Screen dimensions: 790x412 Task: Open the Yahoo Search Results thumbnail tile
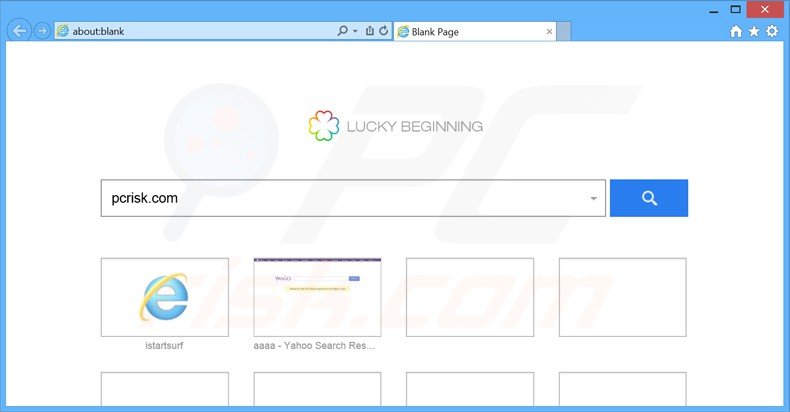(317, 297)
